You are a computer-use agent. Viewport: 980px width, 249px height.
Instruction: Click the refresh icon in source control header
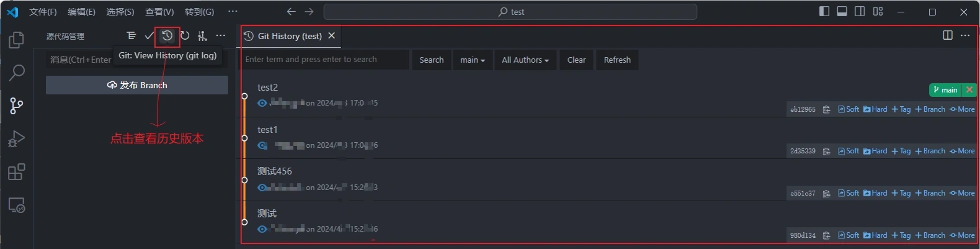(x=185, y=36)
